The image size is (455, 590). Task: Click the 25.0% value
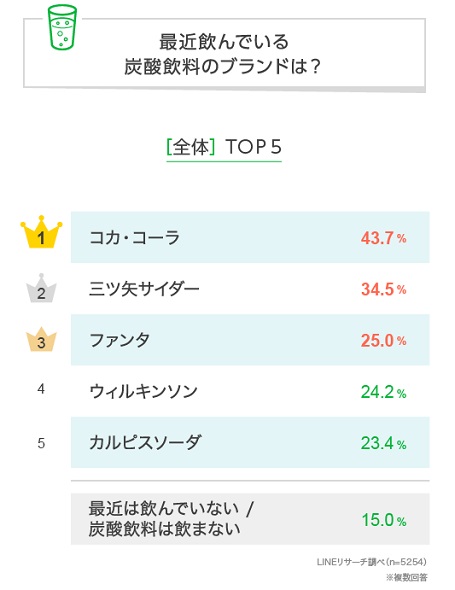(x=383, y=340)
